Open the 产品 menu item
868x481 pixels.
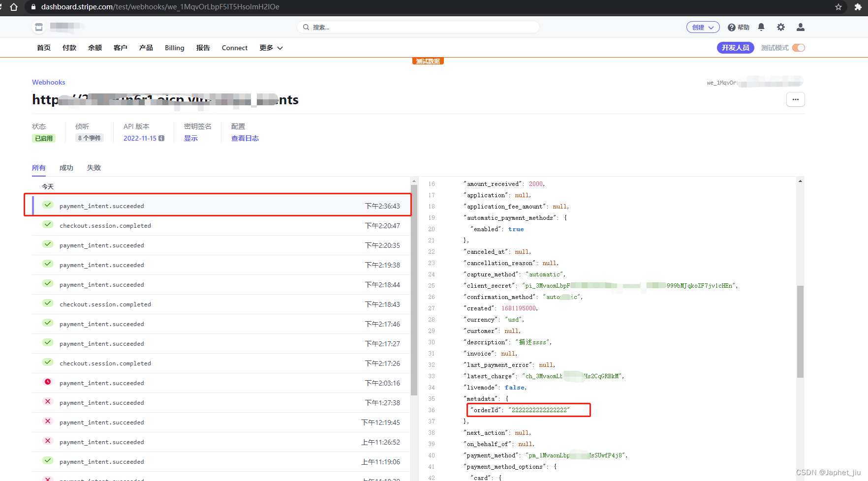point(146,48)
